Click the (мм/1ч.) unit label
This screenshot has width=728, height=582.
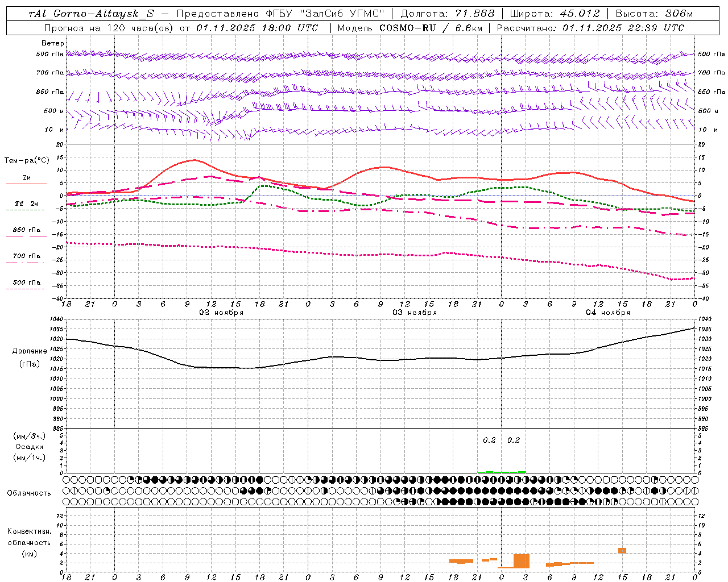[x=30, y=458]
